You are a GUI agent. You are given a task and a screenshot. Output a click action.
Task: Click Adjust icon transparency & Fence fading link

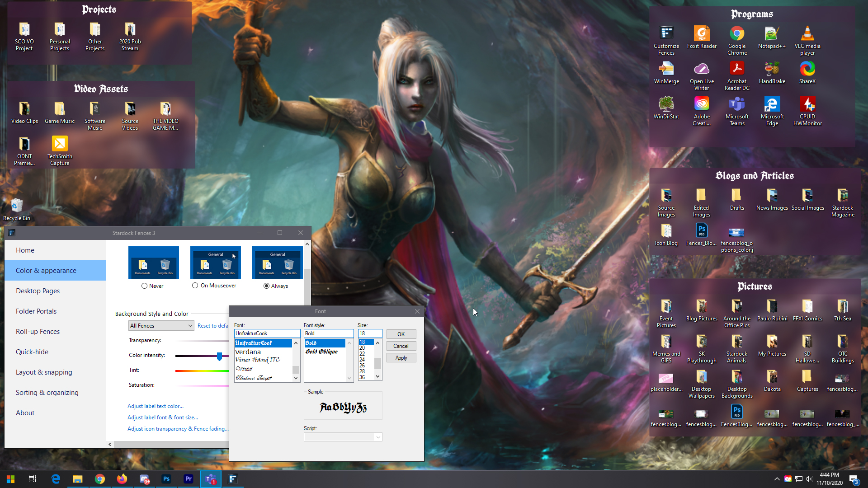(178, 429)
